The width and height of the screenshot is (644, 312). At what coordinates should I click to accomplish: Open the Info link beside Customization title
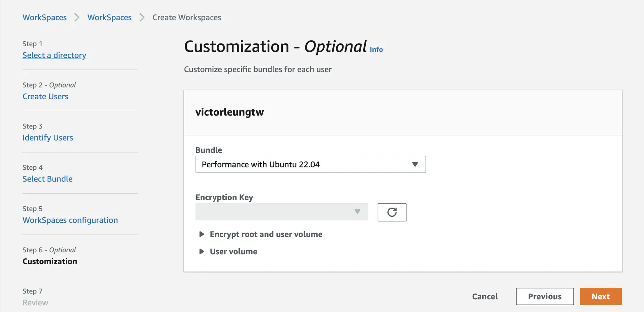(x=376, y=50)
